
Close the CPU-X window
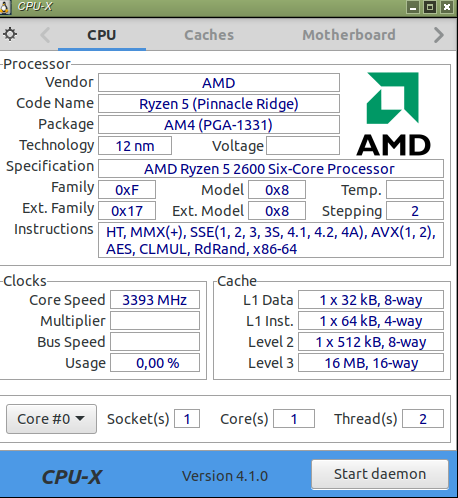pos(447,7)
